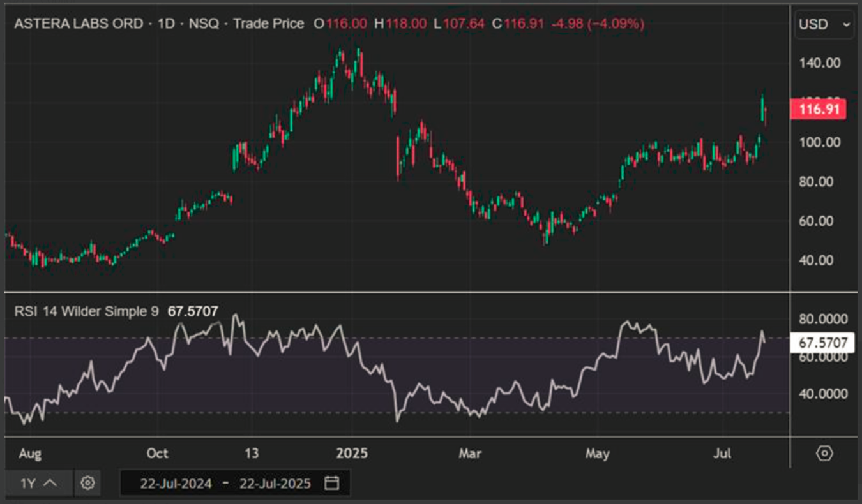Click the hexagon chart settings icon
Viewport: 862px width, 504px height.
[824, 453]
